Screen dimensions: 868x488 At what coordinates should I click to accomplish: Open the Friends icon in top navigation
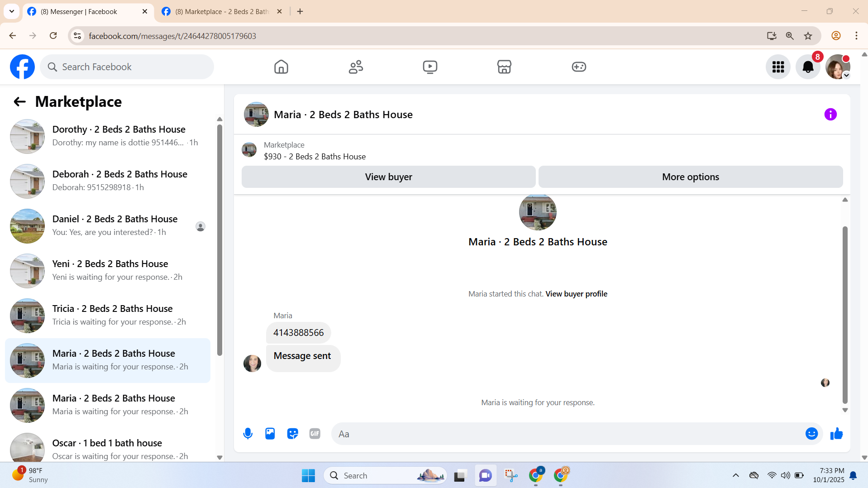[x=356, y=67]
